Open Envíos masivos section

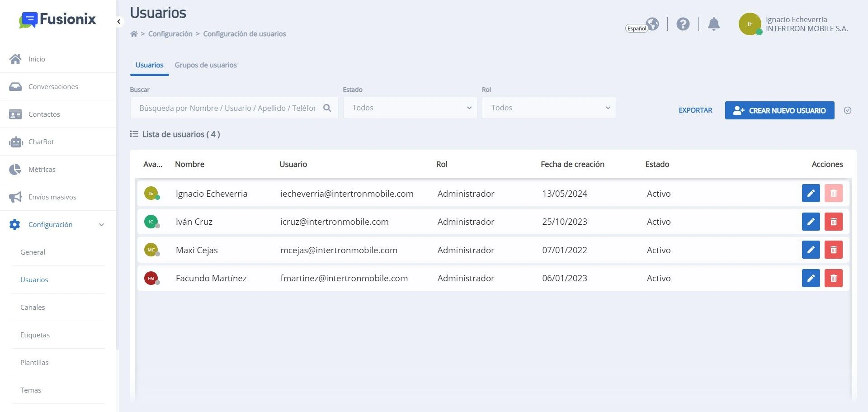52,197
